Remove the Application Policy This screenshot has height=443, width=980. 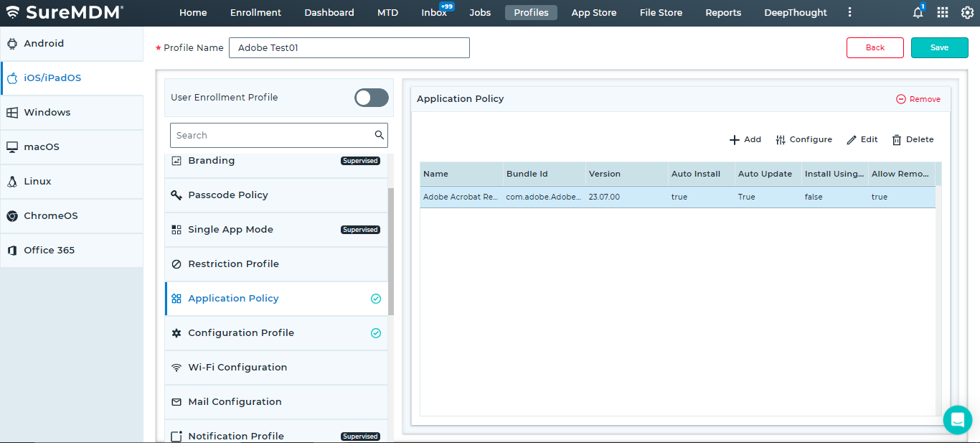918,99
